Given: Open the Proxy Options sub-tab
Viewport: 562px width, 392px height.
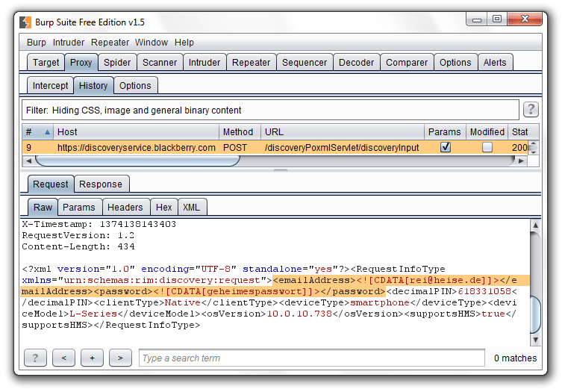Looking at the screenshot, I should coord(135,86).
